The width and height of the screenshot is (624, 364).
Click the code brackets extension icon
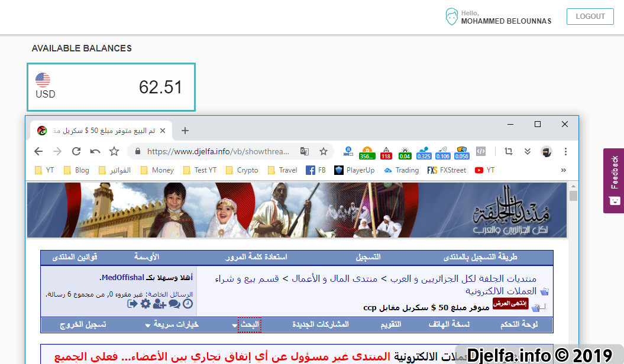(481, 151)
